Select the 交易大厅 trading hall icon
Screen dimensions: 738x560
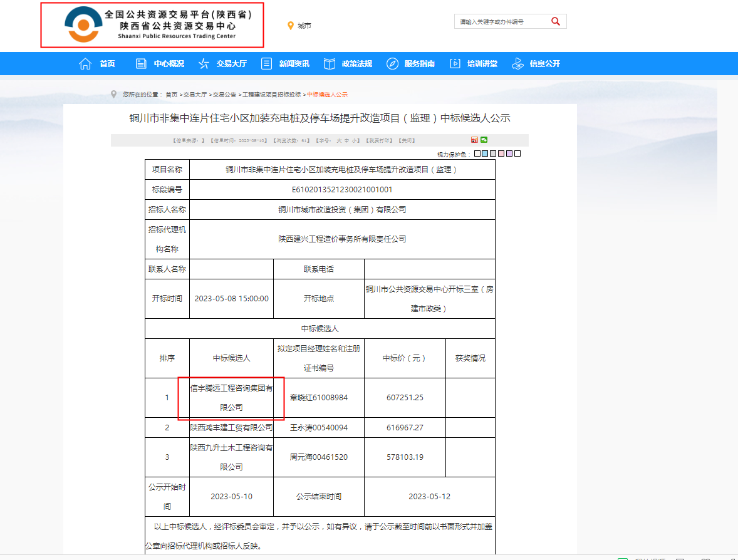pyautogui.click(x=203, y=63)
